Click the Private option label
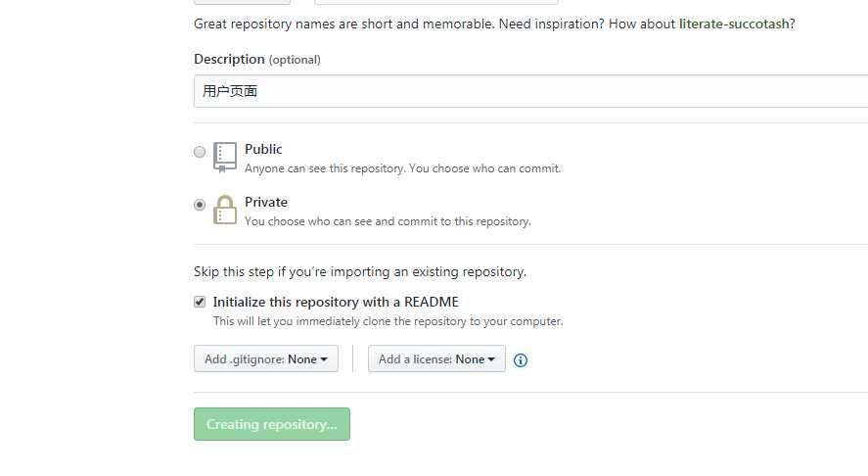 click(x=266, y=202)
